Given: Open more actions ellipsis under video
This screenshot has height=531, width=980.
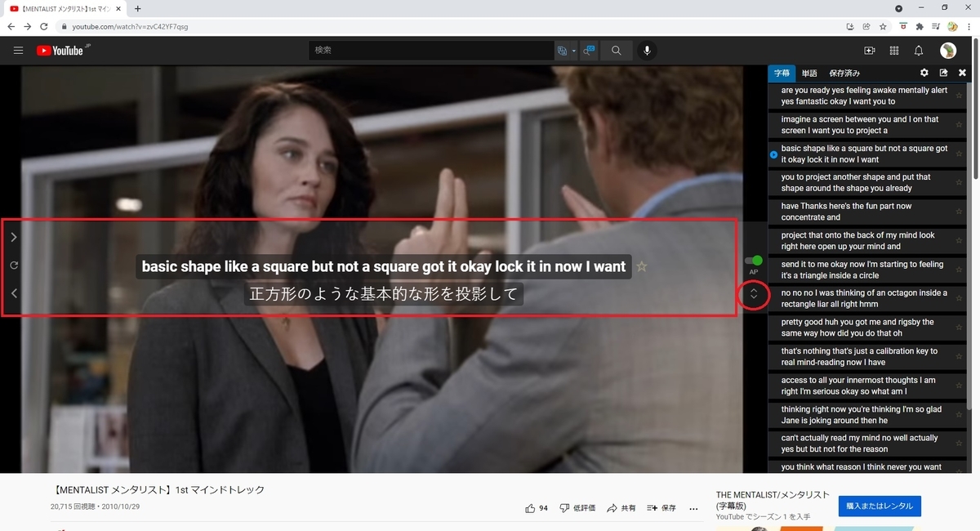Looking at the screenshot, I should click(694, 508).
